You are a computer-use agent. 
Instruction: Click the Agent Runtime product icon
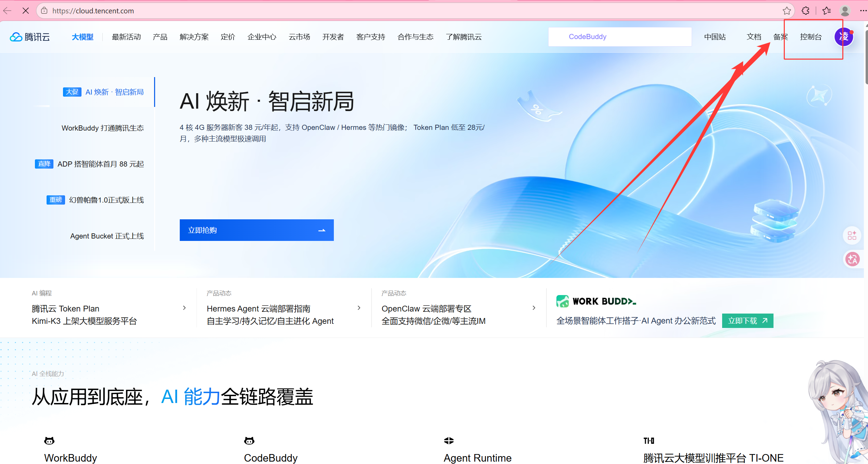click(x=449, y=441)
